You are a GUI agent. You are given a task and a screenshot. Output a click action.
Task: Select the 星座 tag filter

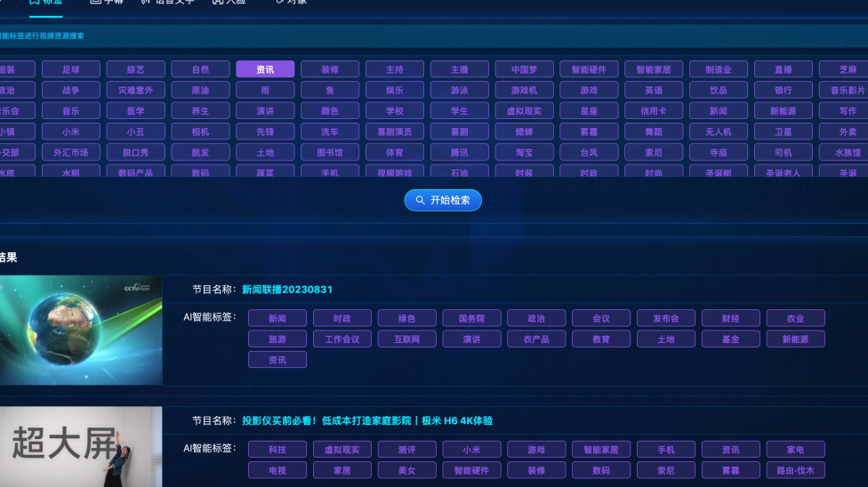pos(589,111)
